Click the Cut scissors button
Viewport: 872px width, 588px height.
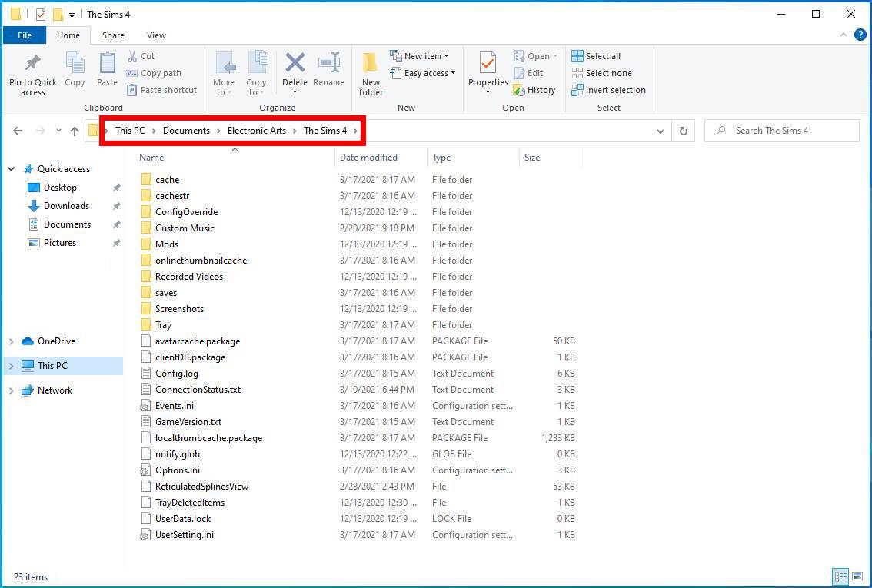pos(141,56)
